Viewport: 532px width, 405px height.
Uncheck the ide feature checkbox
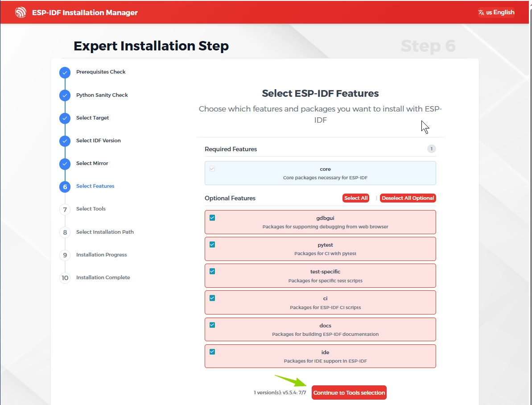click(x=212, y=352)
